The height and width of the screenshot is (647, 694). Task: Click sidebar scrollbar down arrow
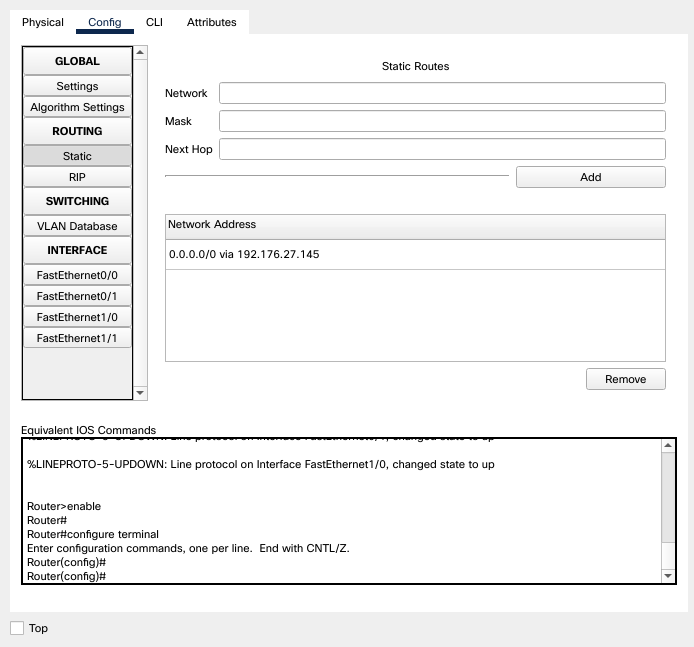(140, 393)
